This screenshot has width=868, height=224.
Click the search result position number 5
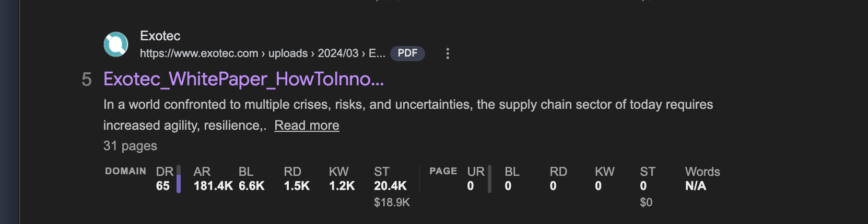[87, 80]
